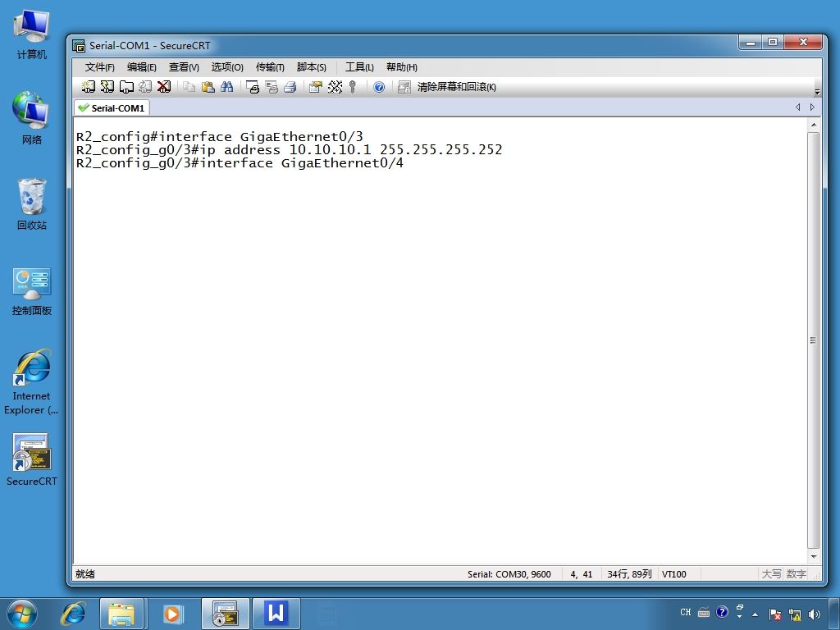The height and width of the screenshot is (630, 840).
Task: Click the Action Center flag tray icon
Action: pyautogui.click(x=774, y=614)
